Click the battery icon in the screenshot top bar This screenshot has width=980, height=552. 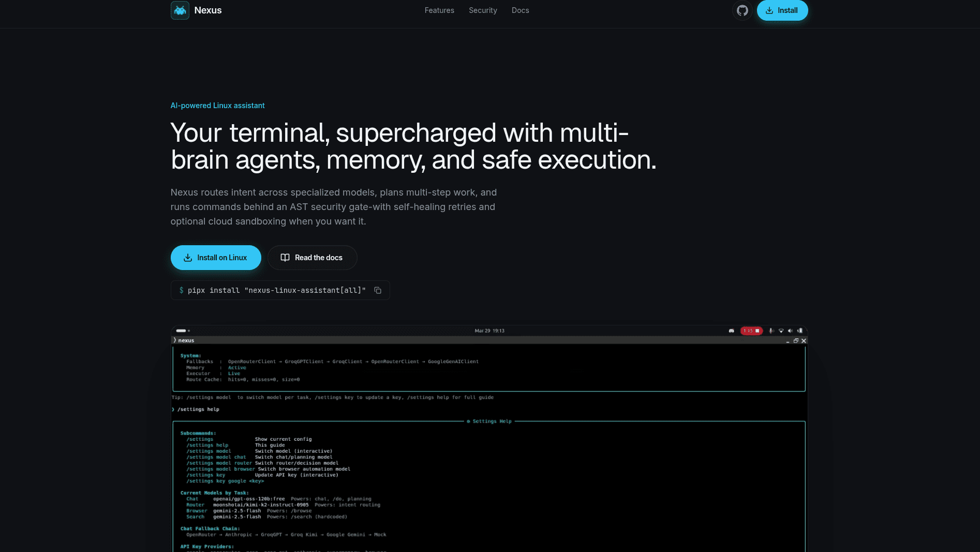tap(800, 331)
